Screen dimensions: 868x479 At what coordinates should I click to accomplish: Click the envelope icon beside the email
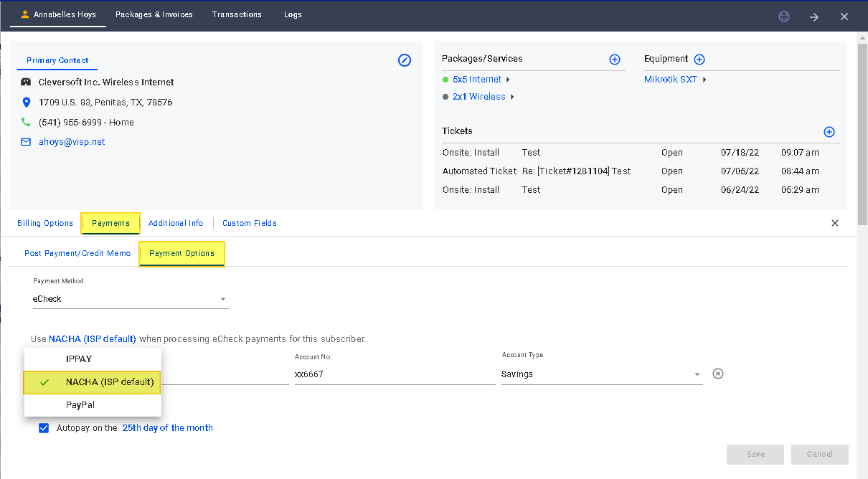pos(27,142)
